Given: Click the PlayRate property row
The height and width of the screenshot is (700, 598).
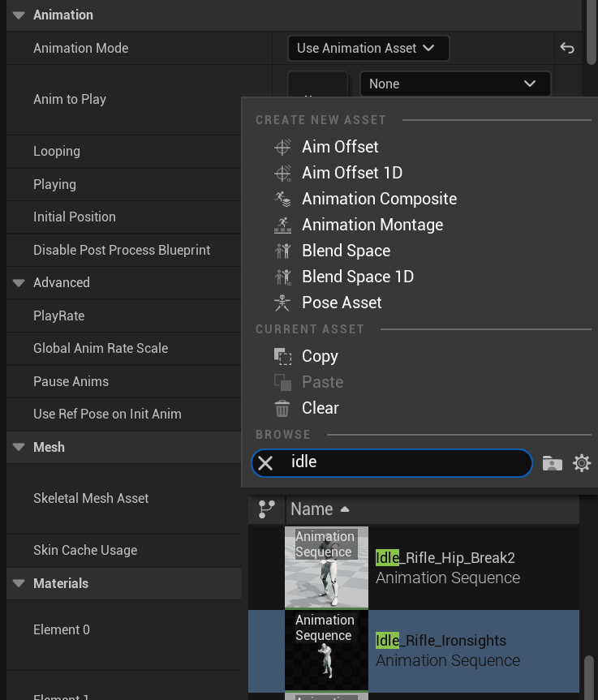Looking at the screenshot, I should (123, 316).
